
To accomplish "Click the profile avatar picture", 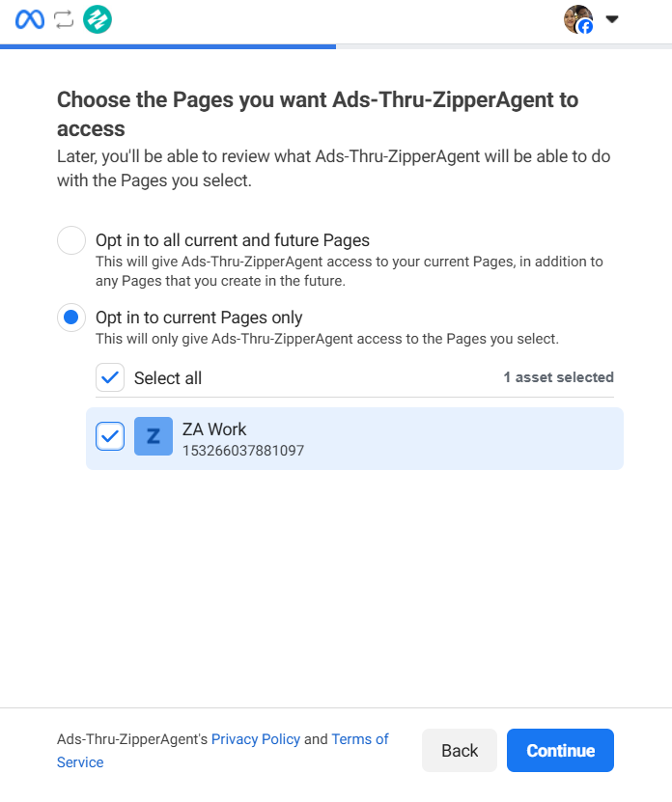I will tap(576, 18).
